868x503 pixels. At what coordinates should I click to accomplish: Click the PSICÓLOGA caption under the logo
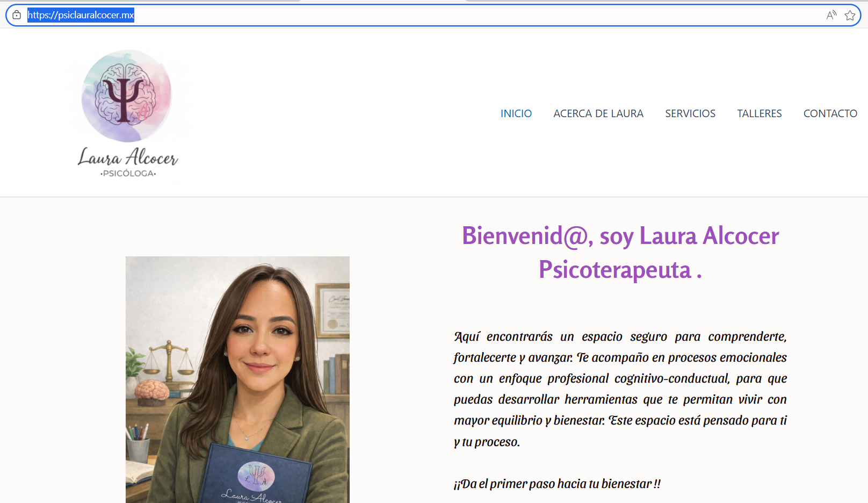coord(128,174)
